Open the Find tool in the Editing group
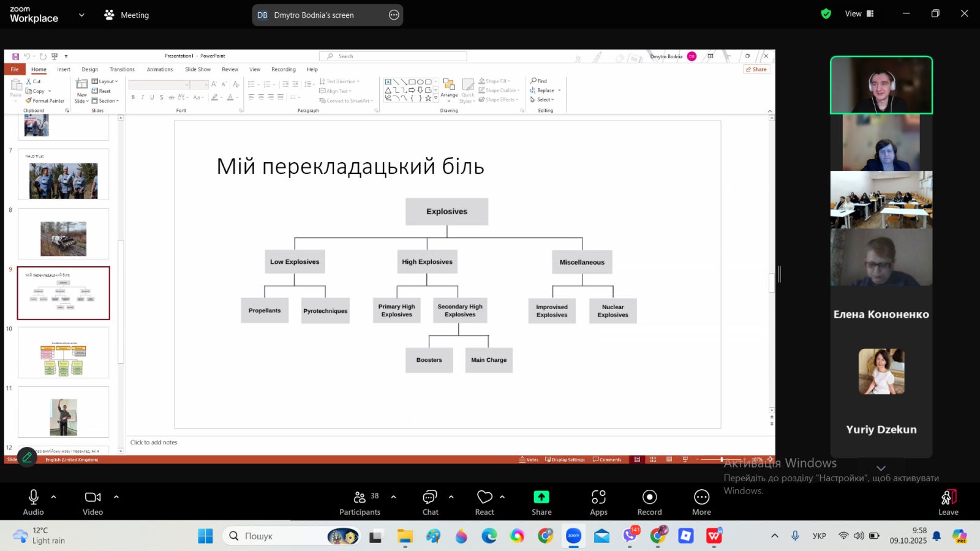980x551 pixels. coord(539,81)
